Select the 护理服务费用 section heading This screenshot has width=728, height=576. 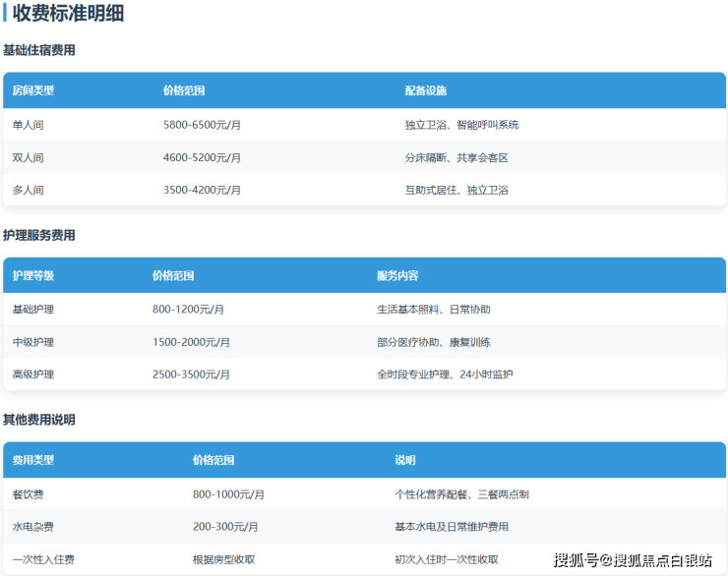pos(39,235)
